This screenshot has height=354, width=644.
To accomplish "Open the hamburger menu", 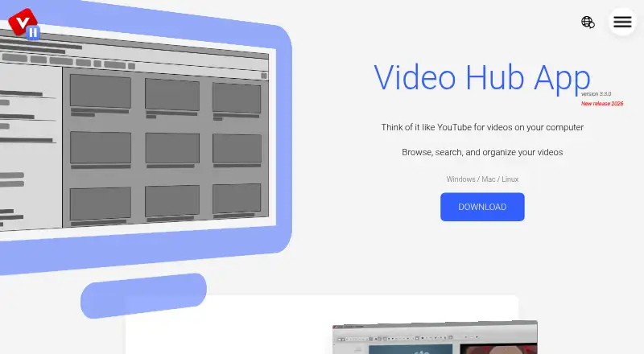I will [622, 22].
